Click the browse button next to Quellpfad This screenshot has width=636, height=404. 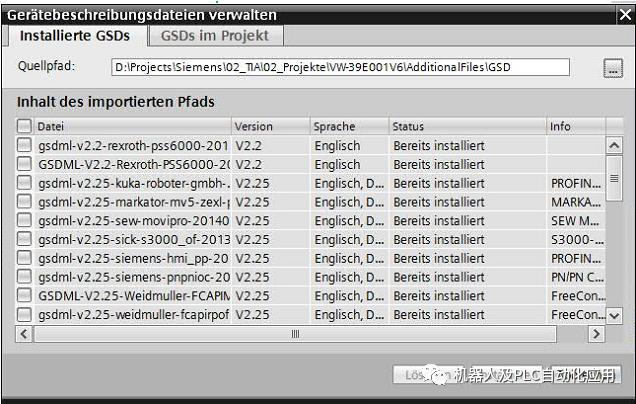612,68
